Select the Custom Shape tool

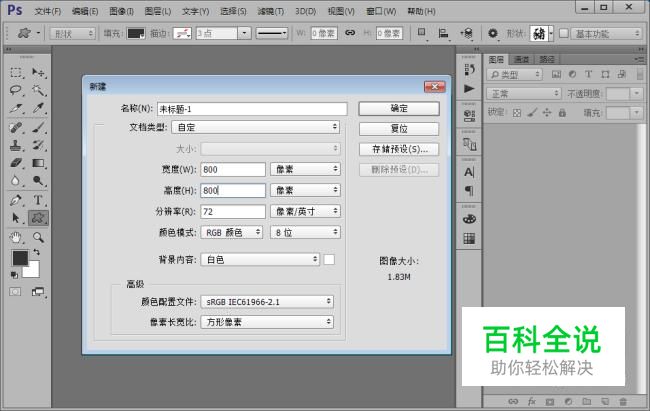click(x=38, y=218)
